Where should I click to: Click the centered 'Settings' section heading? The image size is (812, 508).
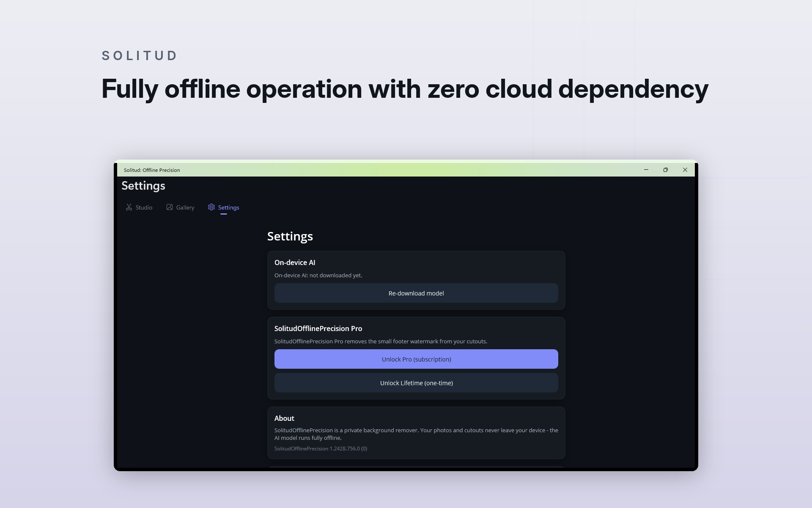[x=290, y=236]
